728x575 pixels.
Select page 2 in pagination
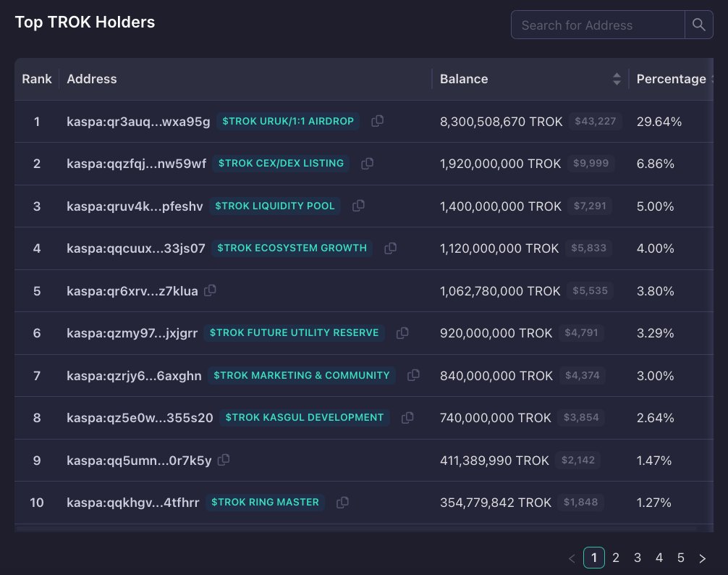(616, 558)
